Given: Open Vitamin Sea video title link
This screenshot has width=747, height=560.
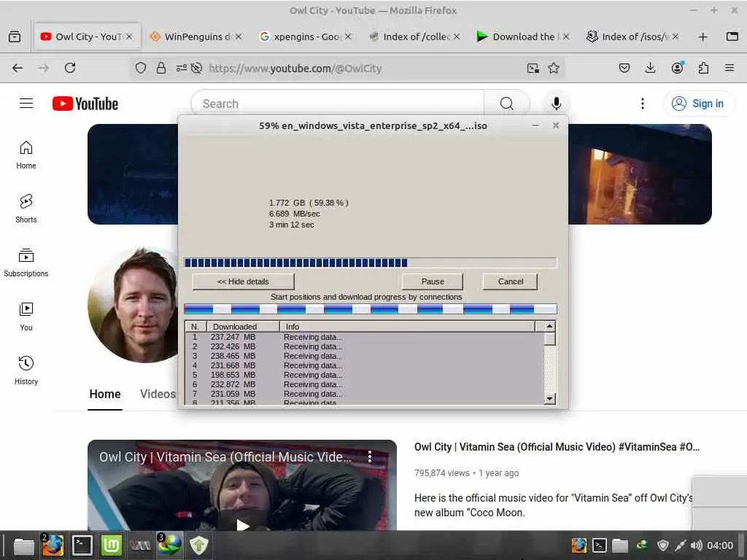Looking at the screenshot, I should [x=557, y=447].
